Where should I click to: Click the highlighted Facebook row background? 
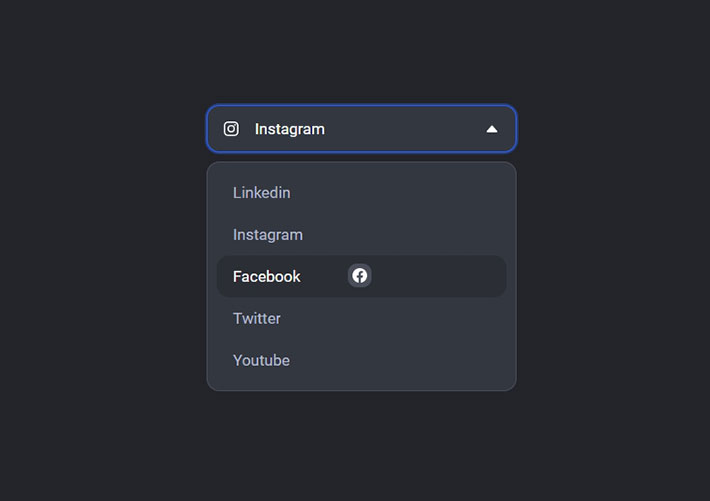point(440,276)
